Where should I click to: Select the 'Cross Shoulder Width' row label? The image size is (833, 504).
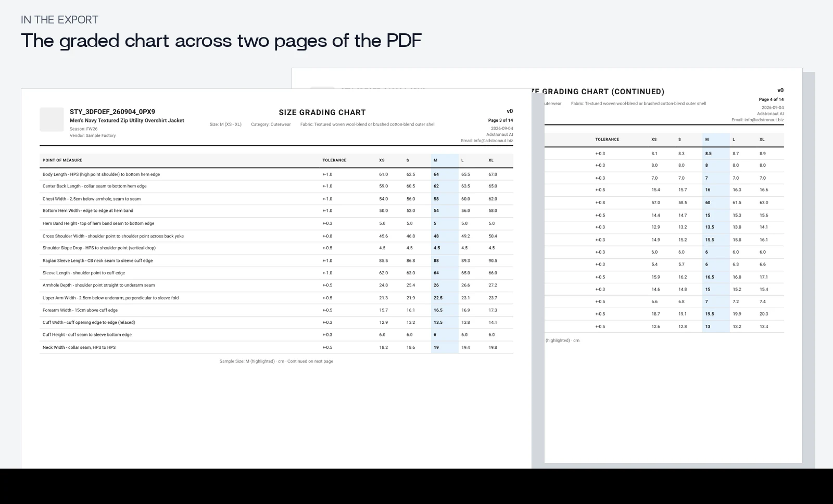[x=113, y=236]
